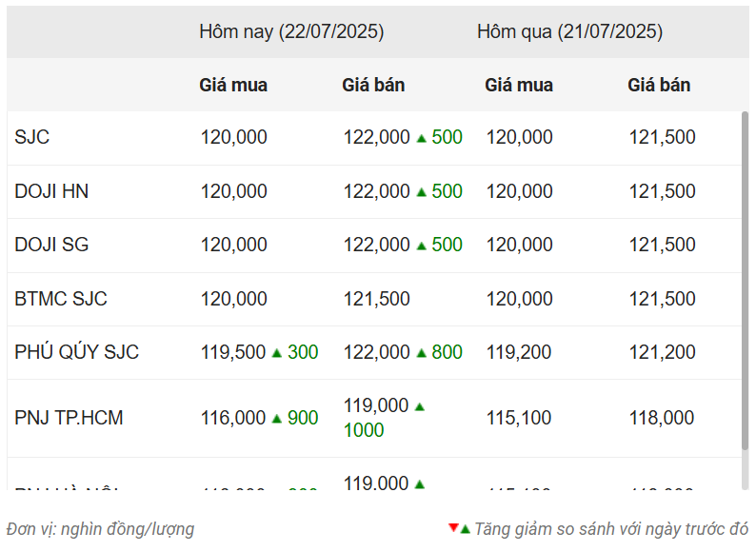Viewport: 756px width, 552px height.
Task: Click PHÚ QUÝ SJC yesterday price 119,200
Action: pyautogui.click(x=519, y=352)
